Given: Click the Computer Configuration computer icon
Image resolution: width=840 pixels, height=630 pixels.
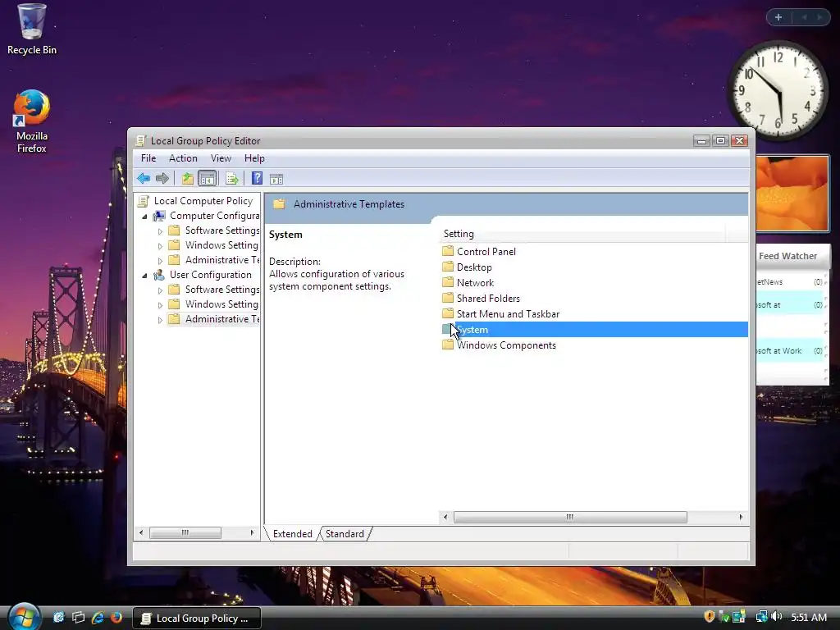Looking at the screenshot, I should point(158,216).
